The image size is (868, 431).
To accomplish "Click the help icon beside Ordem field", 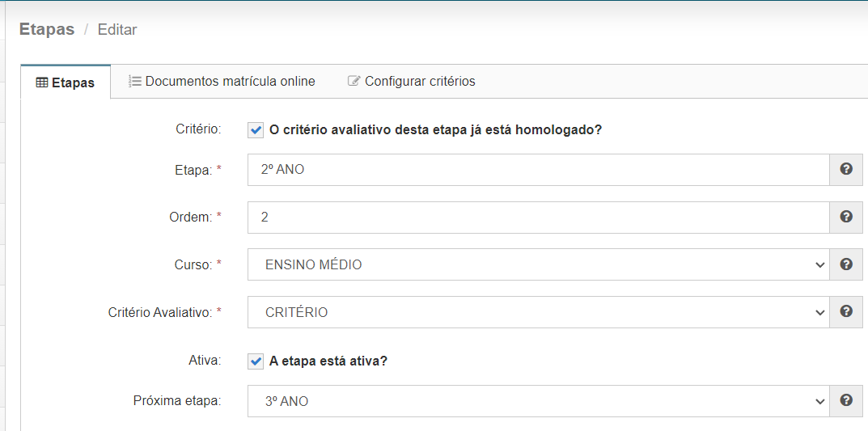I will 846,217.
